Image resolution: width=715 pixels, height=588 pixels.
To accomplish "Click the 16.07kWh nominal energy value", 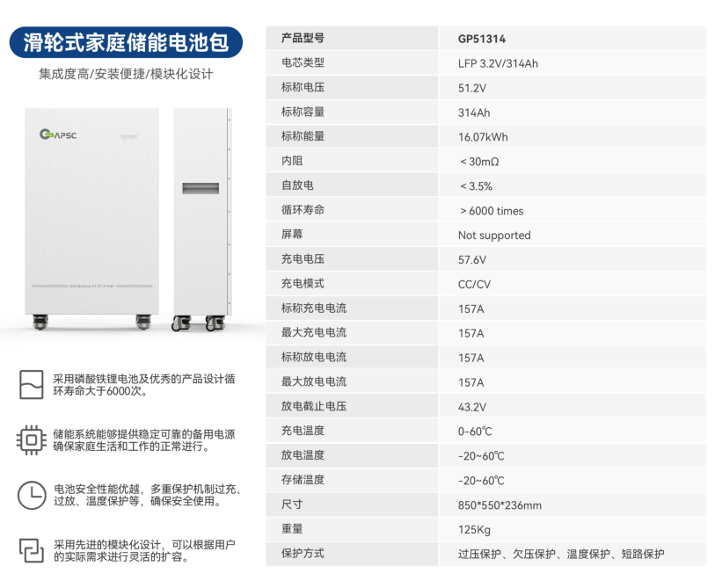I will coord(483,137).
